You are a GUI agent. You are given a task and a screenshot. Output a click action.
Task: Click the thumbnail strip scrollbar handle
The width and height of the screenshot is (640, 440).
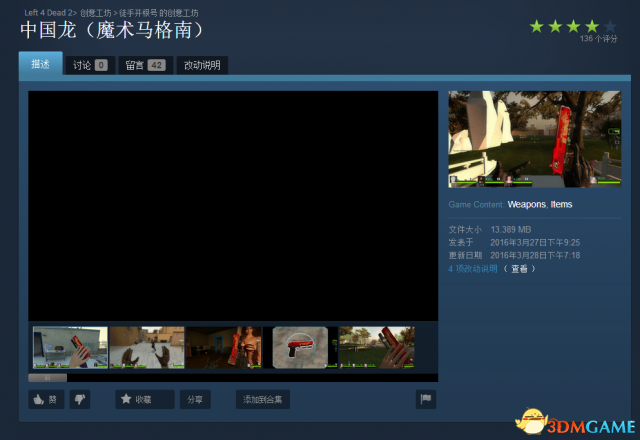47,378
